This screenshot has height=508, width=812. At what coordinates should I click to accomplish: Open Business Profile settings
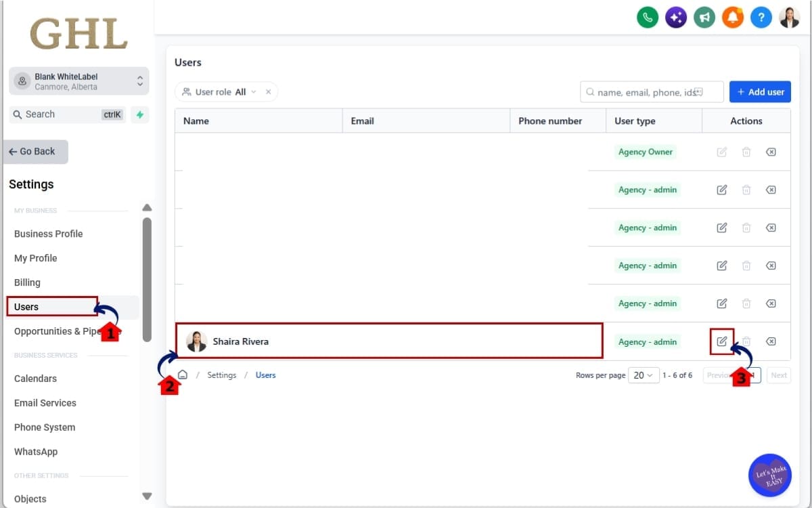pos(49,234)
